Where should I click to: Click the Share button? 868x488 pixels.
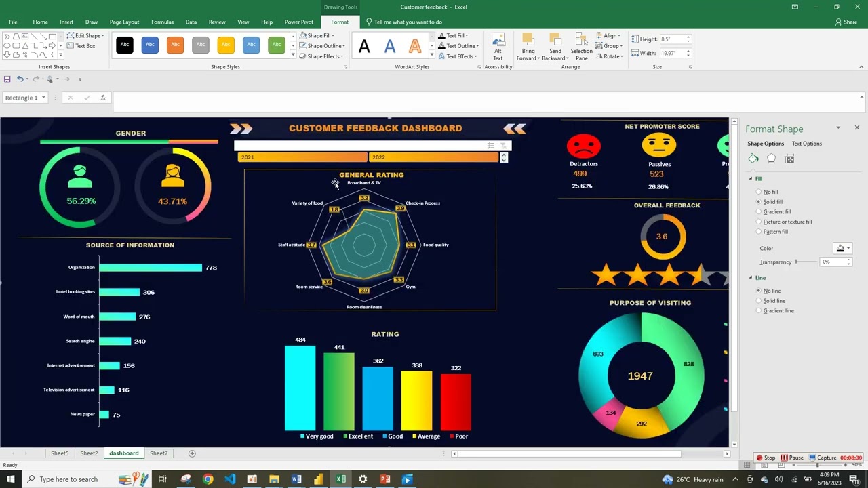(x=846, y=22)
